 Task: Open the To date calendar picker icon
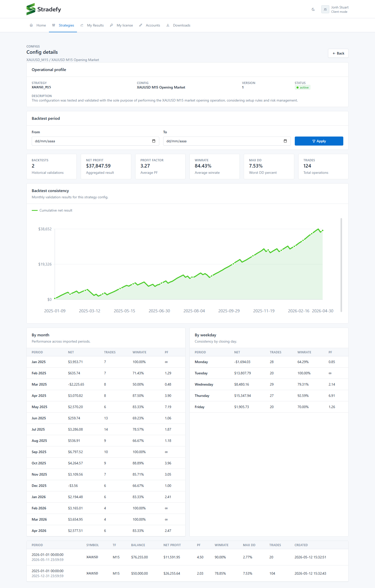click(285, 141)
